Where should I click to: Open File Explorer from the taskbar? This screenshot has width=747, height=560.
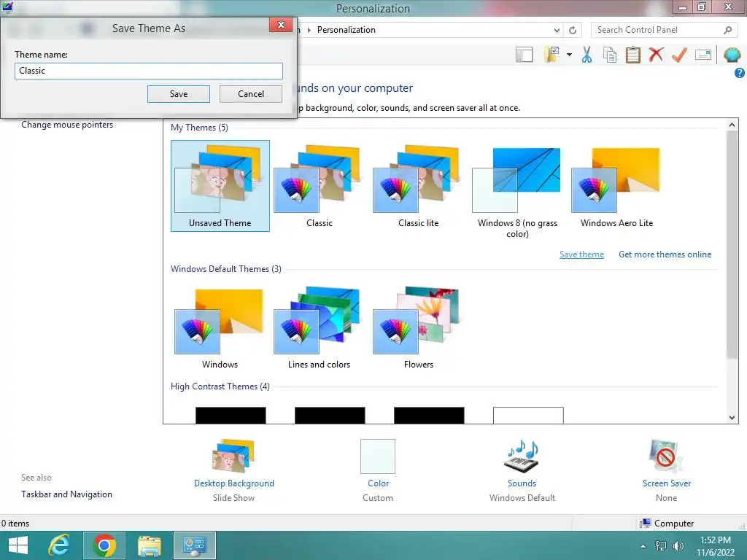[x=150, y=545]
